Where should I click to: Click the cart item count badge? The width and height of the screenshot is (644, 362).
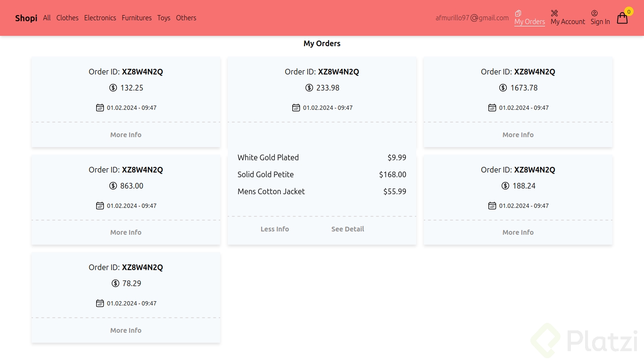click(629, 12)
